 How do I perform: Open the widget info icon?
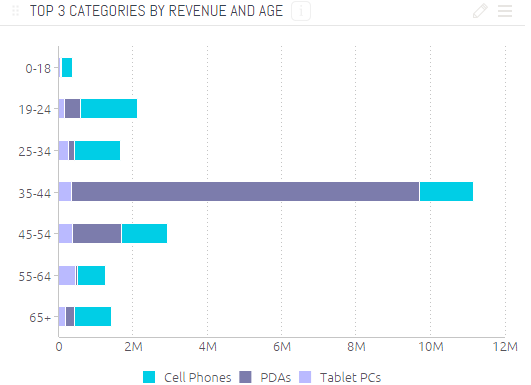pyautogui.click(x=301, y=11)
